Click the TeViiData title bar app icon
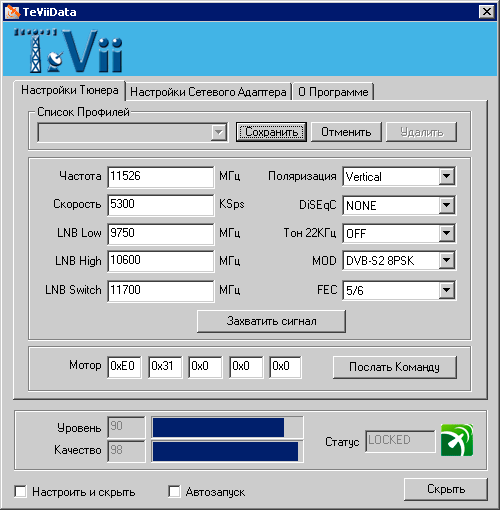This screenshot has height=510, width=500. (12, 12)
